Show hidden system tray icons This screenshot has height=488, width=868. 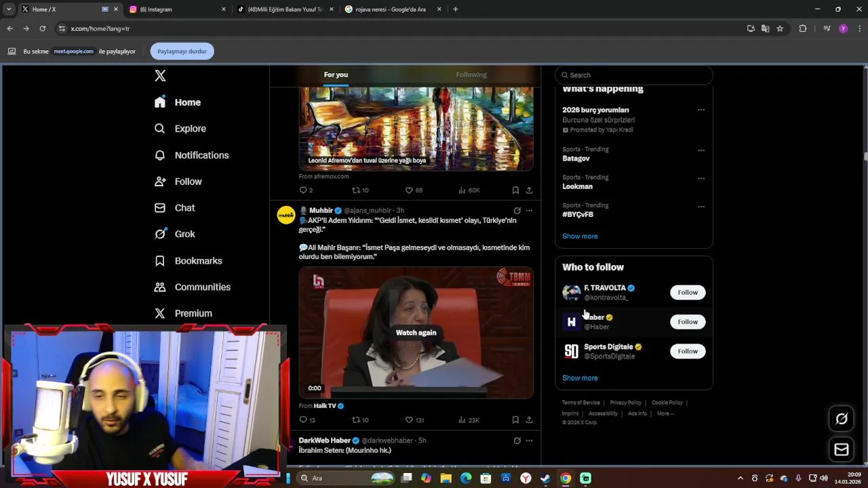tap(740, 479)
